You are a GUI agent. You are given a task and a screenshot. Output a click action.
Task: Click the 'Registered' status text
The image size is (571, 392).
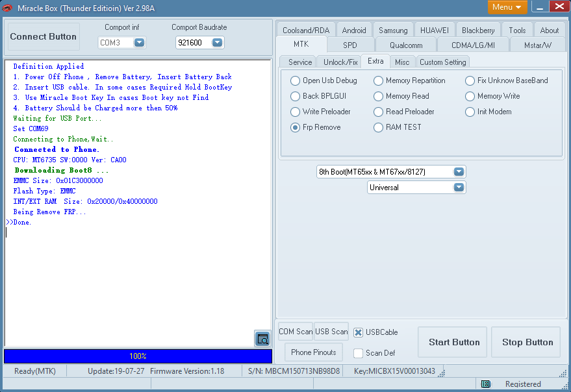523,384
